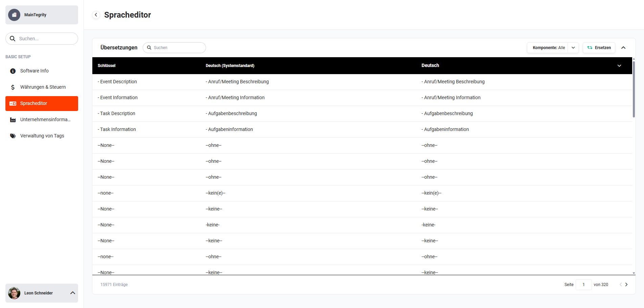Click the 'von 320' page total text
The width and height of the screenshot is (644, 308).
pyautogui.click(x=601, y=285)
